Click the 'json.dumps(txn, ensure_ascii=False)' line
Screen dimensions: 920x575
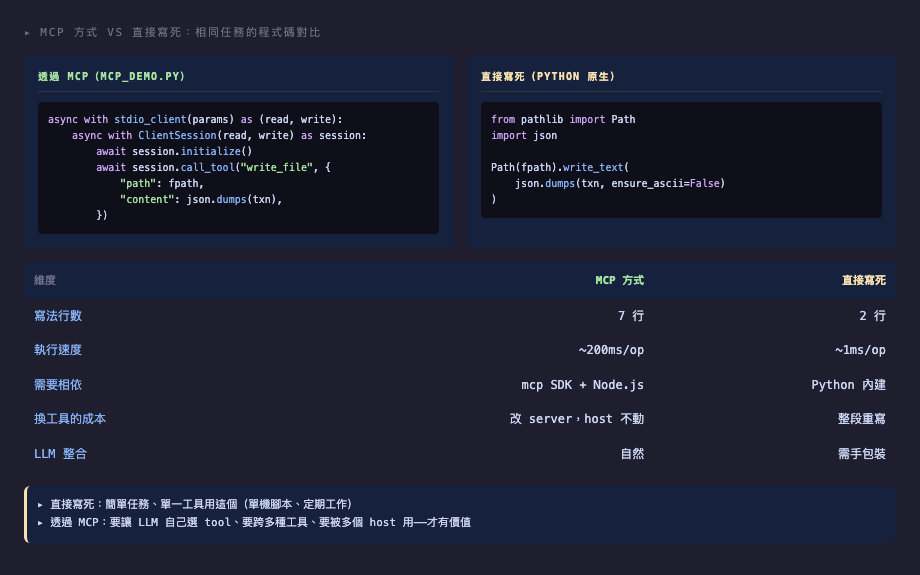(x=620, y=183)
